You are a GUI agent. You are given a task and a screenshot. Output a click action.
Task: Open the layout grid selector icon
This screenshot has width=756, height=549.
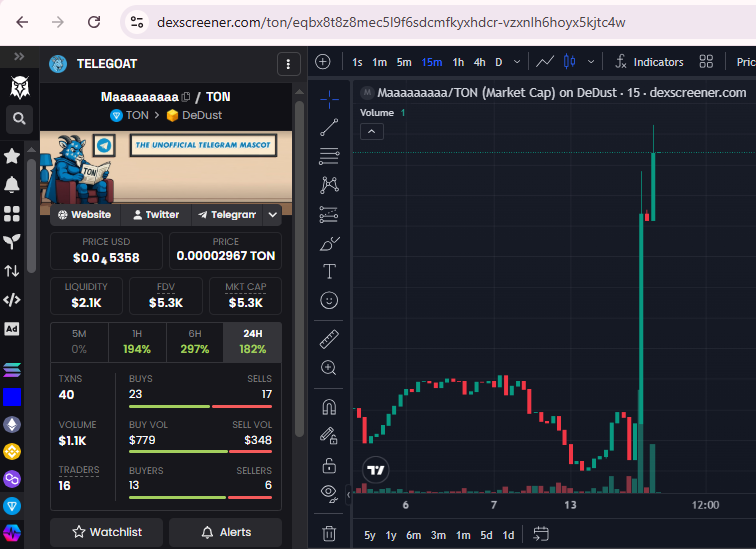pyautogui.click(x=706, y=62)
